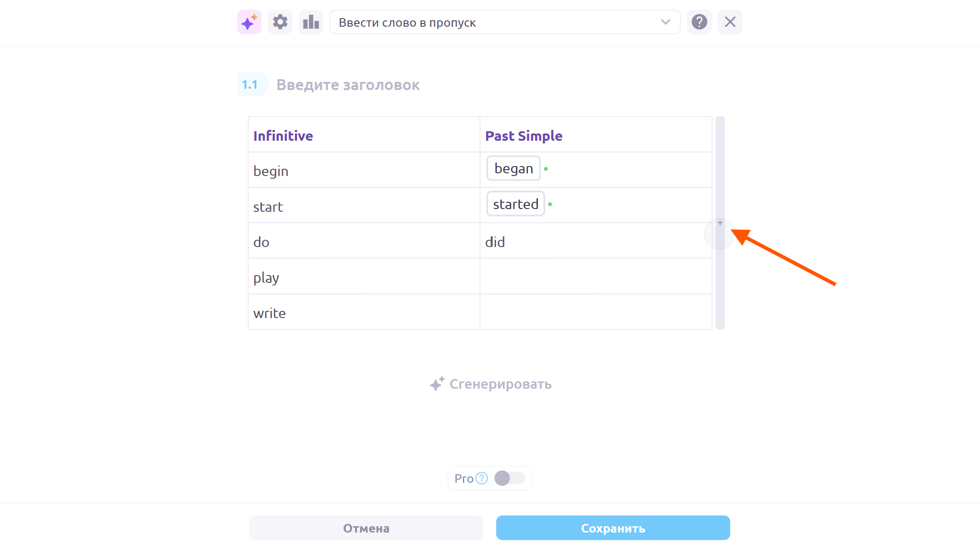Image resolution: width=980 pixels, height=552 pixels.
Task: Select the 'started' answer gap
Action: (515, 204)
